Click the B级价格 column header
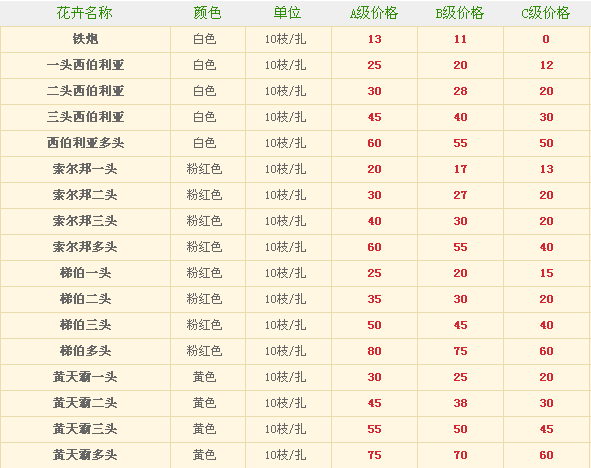The width and height of the screenshot is (591, 468). pyautogui.click(x=460, y=13)
